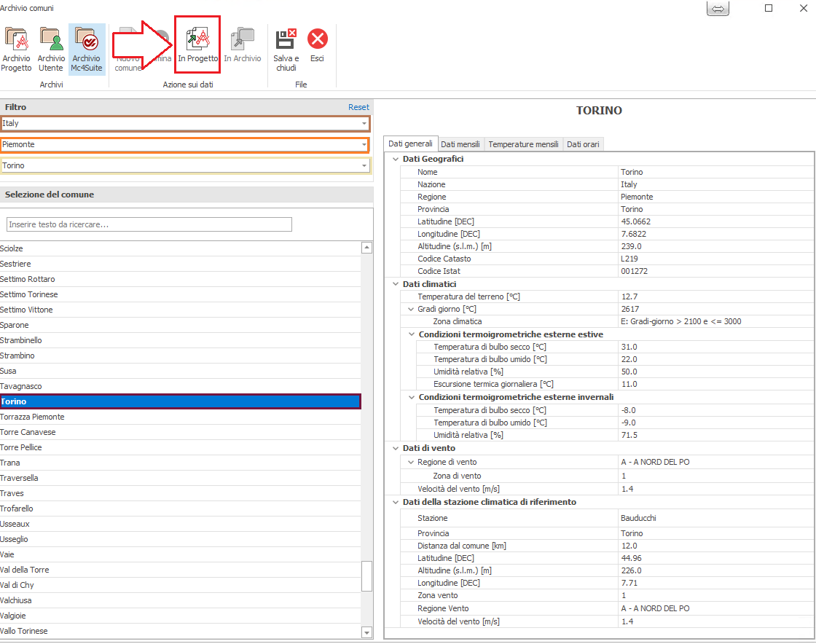The image size is (816, 644).
Task: Click the comune search text field
Action: click(149, 224)
